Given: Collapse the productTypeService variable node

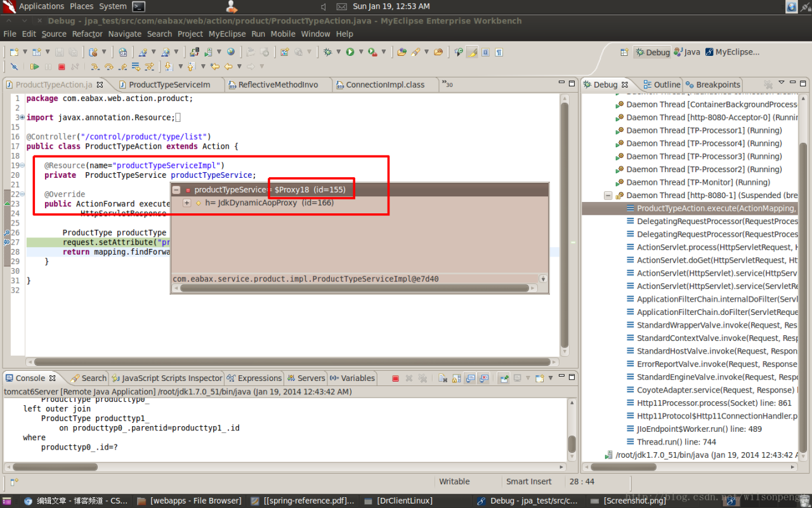Looking at the screenshot, I should pyautogui.click(x=176, y=190).
